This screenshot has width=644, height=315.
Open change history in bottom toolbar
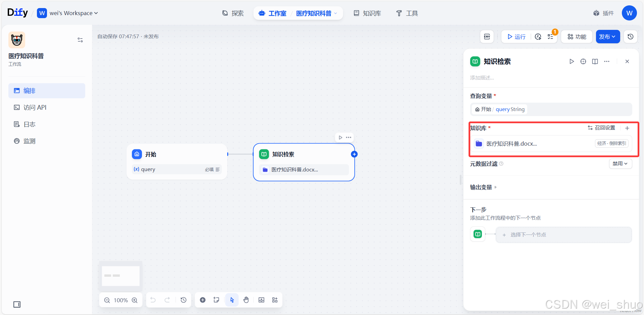point(183,300)
